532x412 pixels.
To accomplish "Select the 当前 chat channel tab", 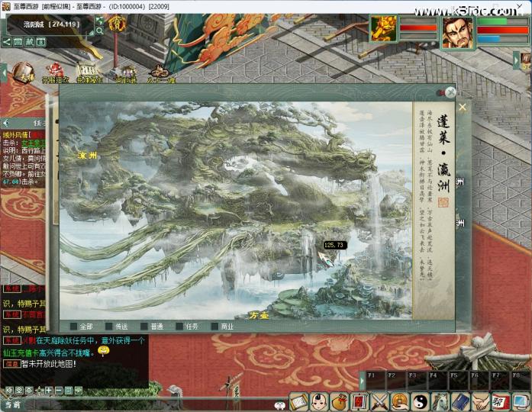I will [x=13, y=405].
